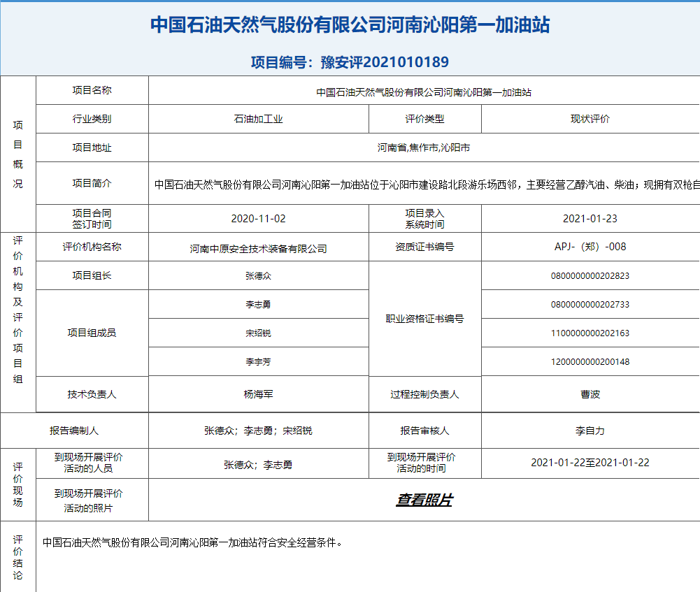The image size is (700, 592).
Task: Click the 评价结论 section header
Action: pyautogui.click(x=18, y=558)
